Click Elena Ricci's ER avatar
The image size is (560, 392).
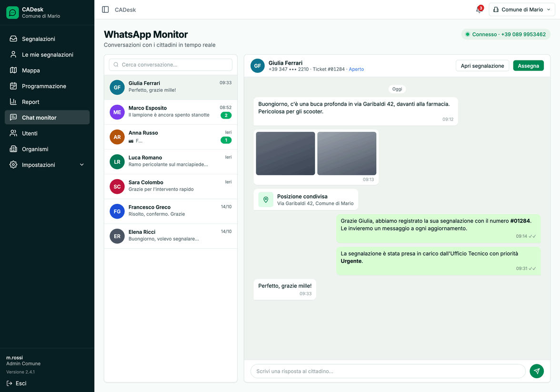coord(117,236)
